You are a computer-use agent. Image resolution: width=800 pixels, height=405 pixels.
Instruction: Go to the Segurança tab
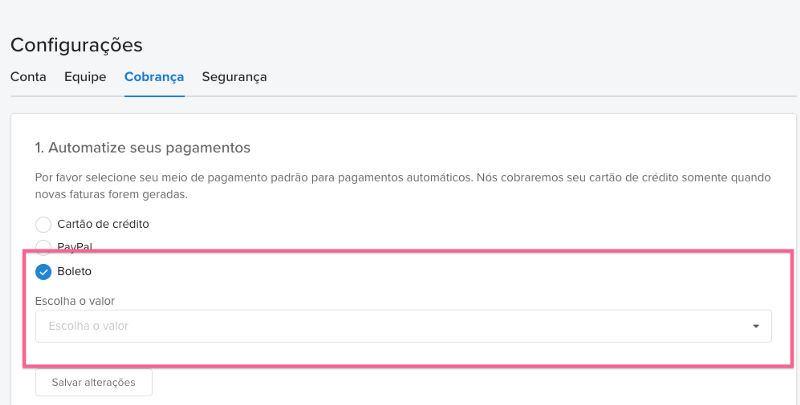coord(234,77)
